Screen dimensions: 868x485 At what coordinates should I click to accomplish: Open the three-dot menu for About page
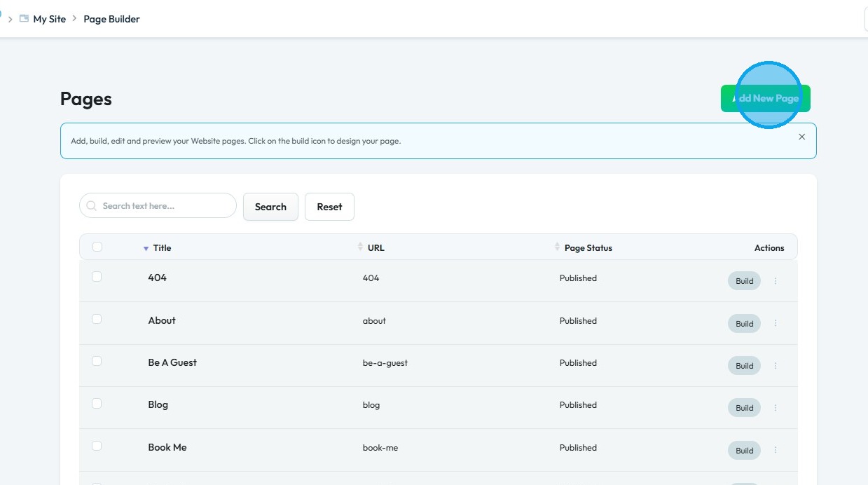point(776,323)
